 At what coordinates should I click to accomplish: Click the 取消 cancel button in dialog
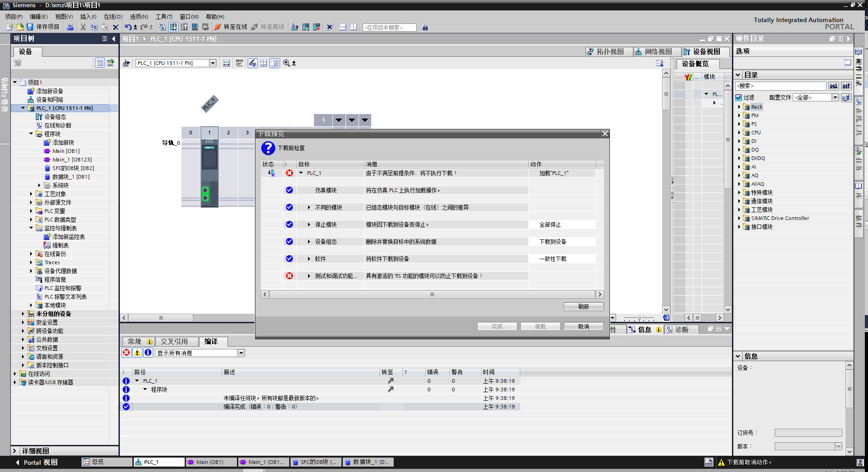(583, 326)
